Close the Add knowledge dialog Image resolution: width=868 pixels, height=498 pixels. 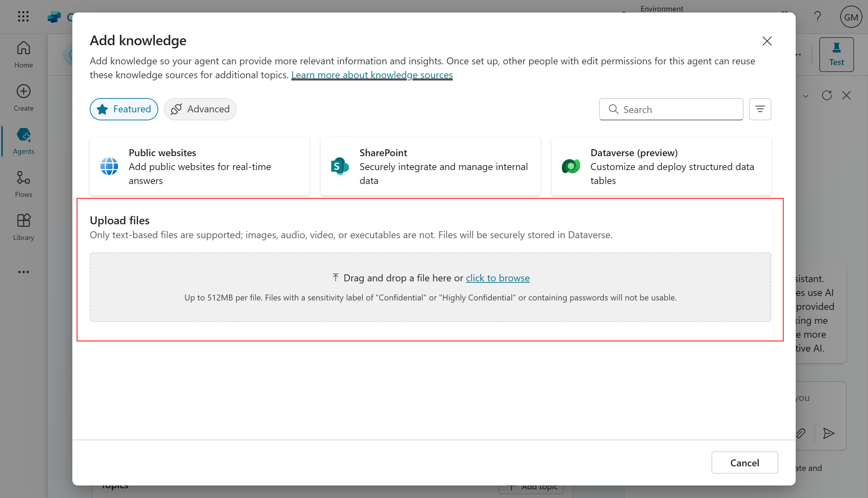(767, 41)
